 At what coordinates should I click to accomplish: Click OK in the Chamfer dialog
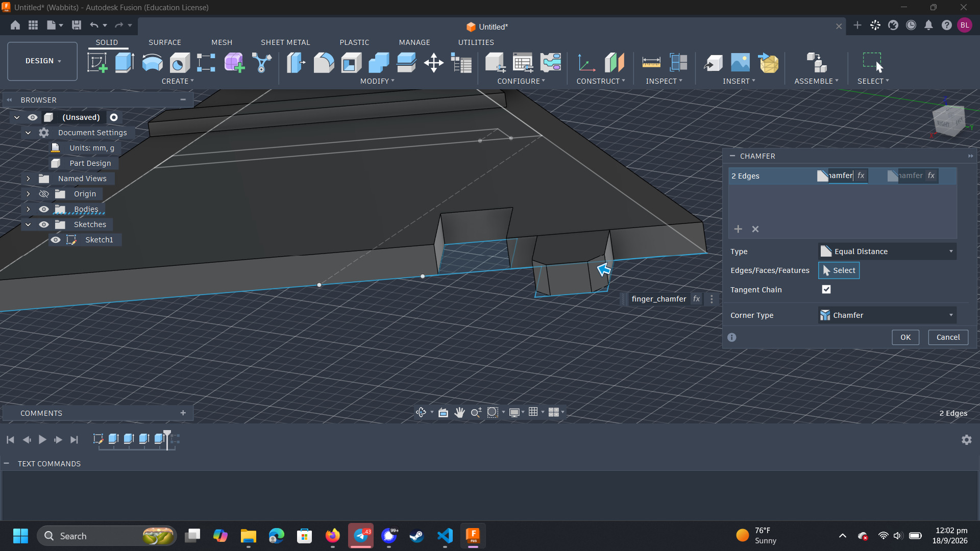point(905,337)
